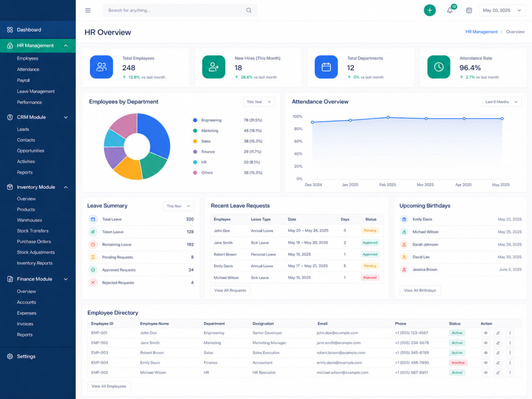532x399 pixels.
Task: Click the Dashboard grid icon
Action: coord(10,29)
